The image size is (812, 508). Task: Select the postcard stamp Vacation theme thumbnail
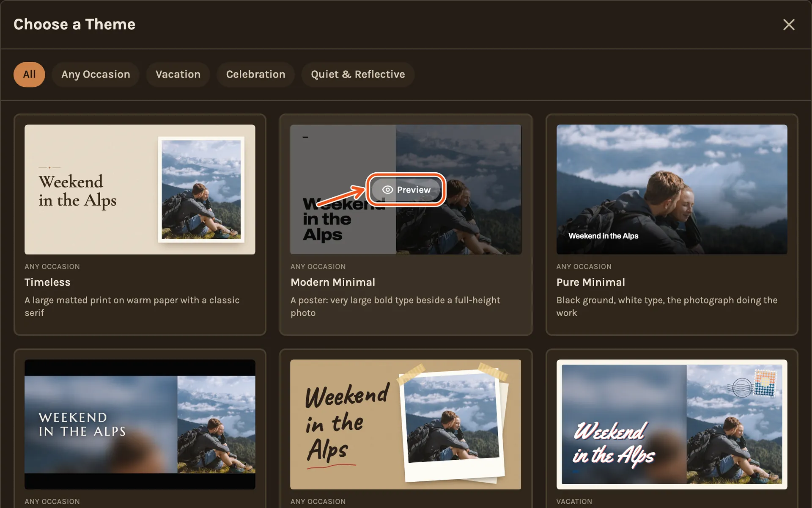(672, 424)
